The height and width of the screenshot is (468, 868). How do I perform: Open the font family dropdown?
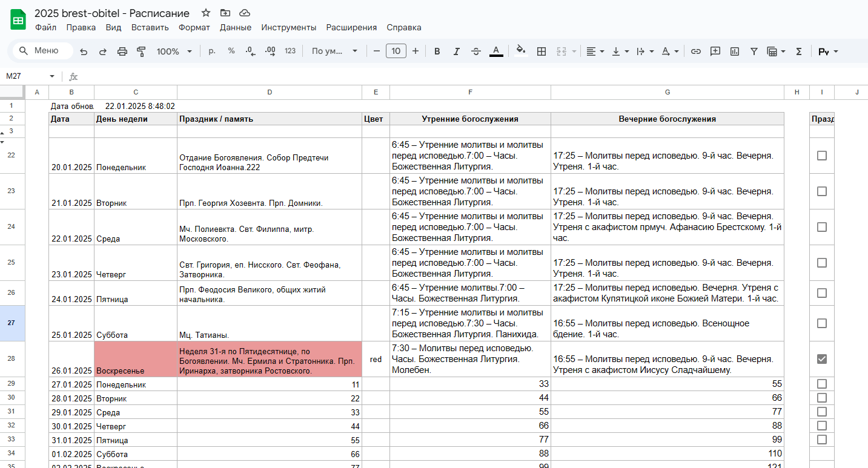[x=334, y=51]
